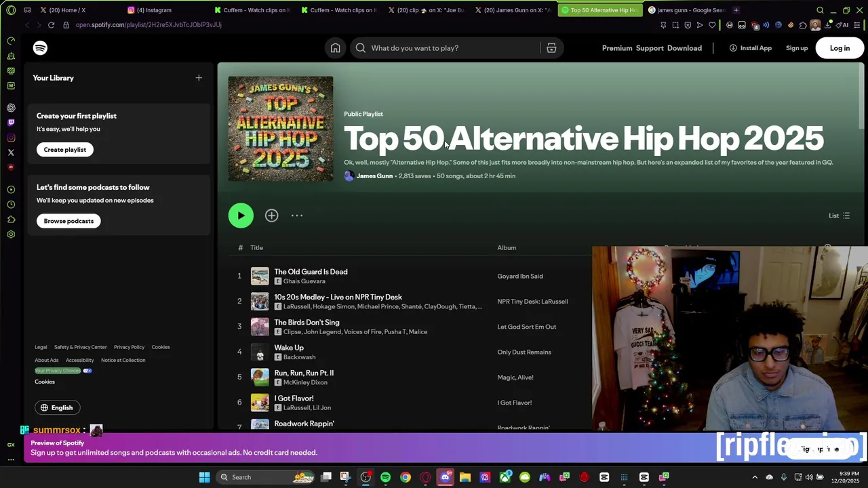This screenshot has width=868, height=488.
Task: Switch to the 'james gunn - Google Search' tab
Action: point(686,10)
